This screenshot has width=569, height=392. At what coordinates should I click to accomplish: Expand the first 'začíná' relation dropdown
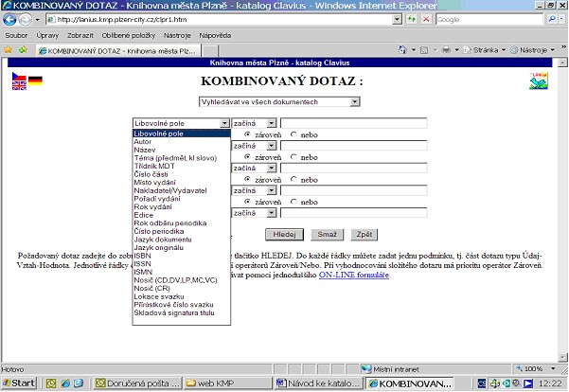tap(272, 122)
